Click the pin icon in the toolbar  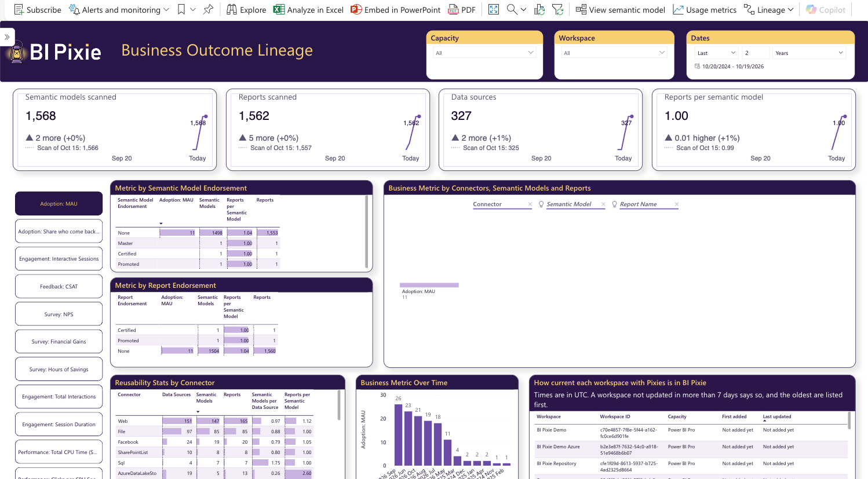[x=208, y=10]
